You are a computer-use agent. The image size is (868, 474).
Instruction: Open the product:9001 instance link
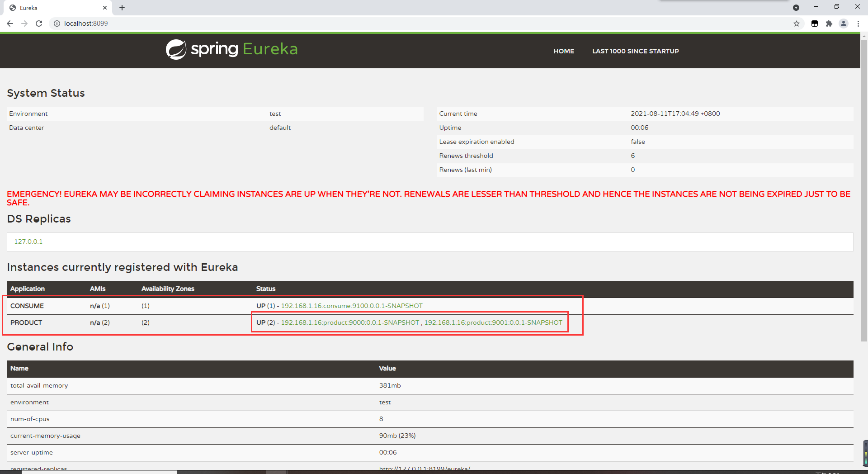tap(493, 322)
